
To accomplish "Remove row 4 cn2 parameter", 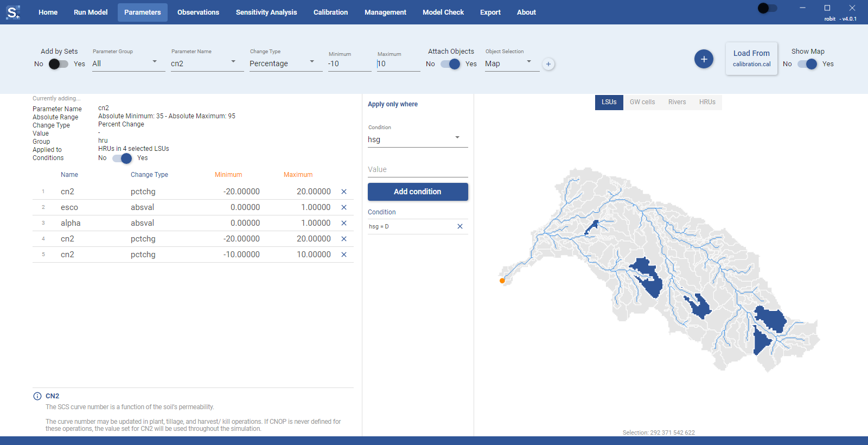I will (344, 239).
